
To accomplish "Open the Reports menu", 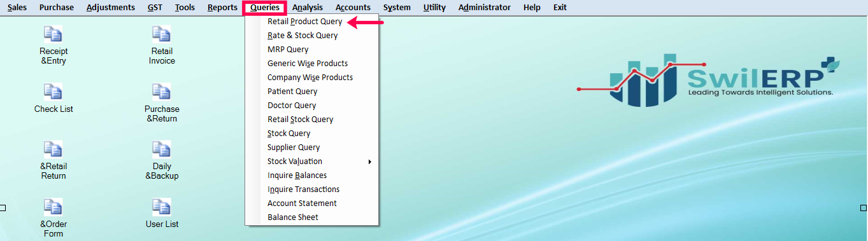I will [x=222, y=8].
